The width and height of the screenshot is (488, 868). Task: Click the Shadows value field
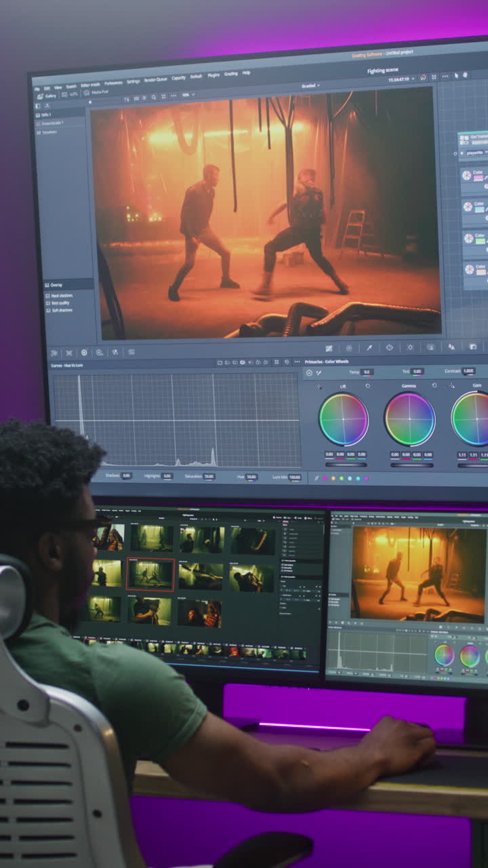(126, 476)
